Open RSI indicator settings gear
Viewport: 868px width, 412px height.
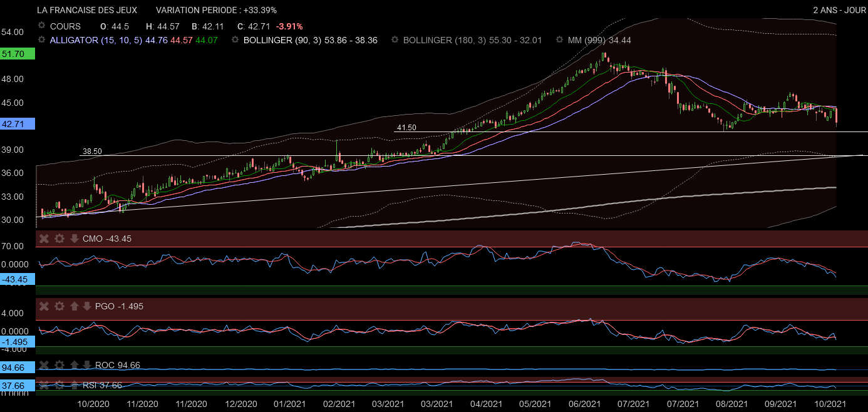(59, 385)
